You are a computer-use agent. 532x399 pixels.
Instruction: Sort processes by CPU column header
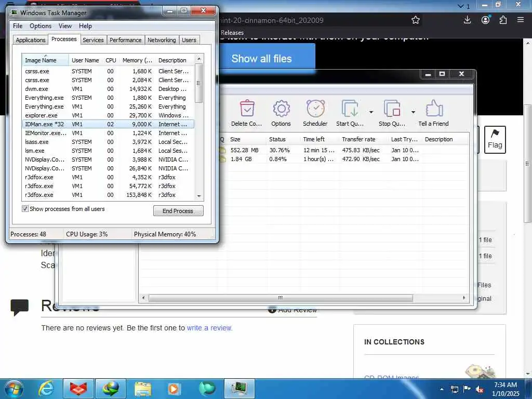(111, 60)
